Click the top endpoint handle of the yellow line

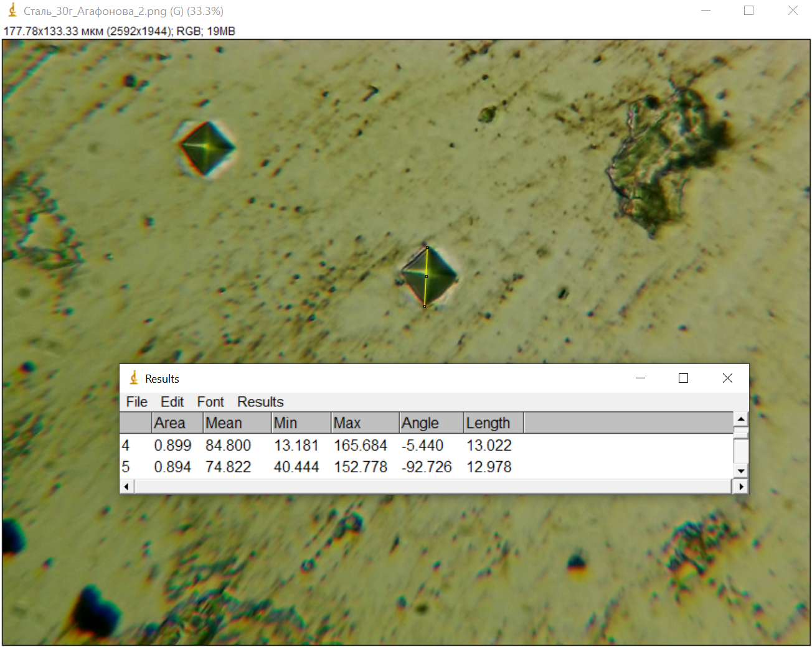pos(427,248)
